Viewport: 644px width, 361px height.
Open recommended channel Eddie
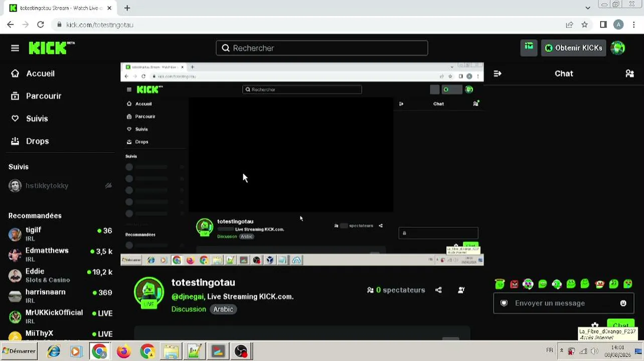tap(60, 275)
